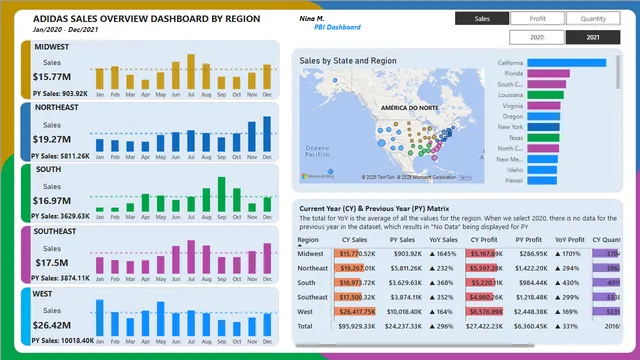Select the 2021 year slicer
The image size is (640, 360).
pos(593,37)
